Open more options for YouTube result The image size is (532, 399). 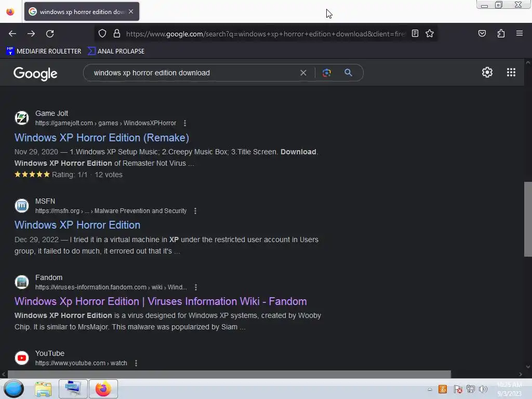136,363
